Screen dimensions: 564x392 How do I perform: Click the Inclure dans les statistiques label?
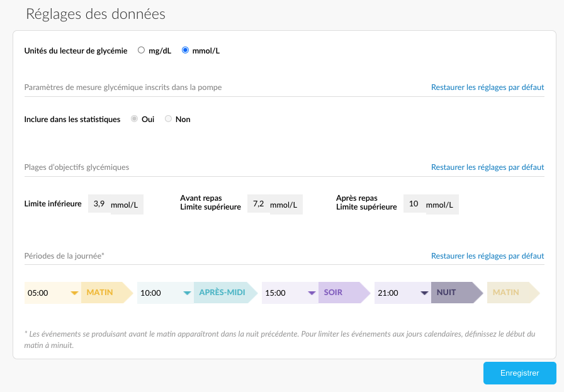click(72, 120)
